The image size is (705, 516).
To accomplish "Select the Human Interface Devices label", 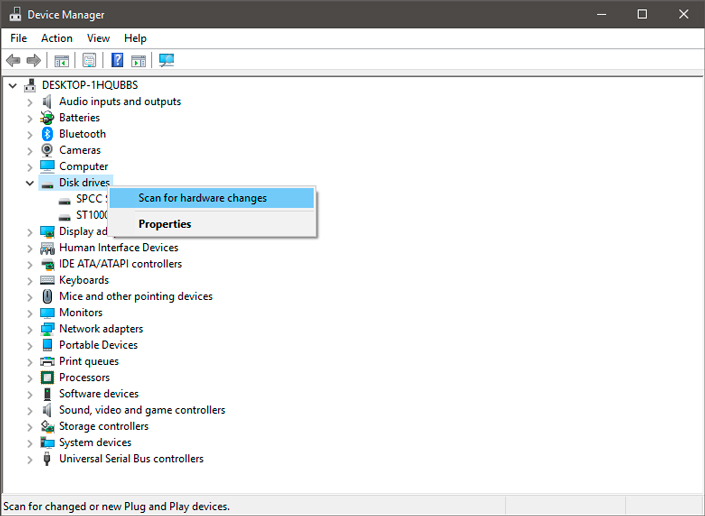I will tap(119, 248).
